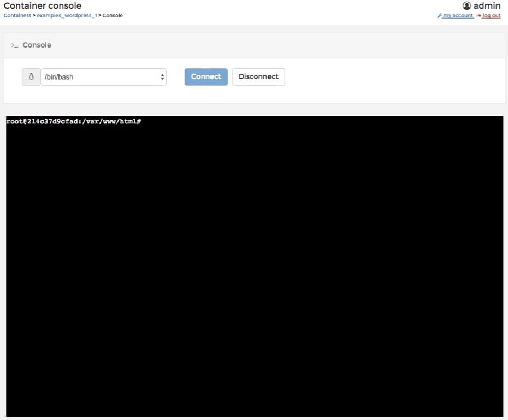508x420 pixels.
Task: Open the Containers breadcrumb link
Action: [17, 15]
